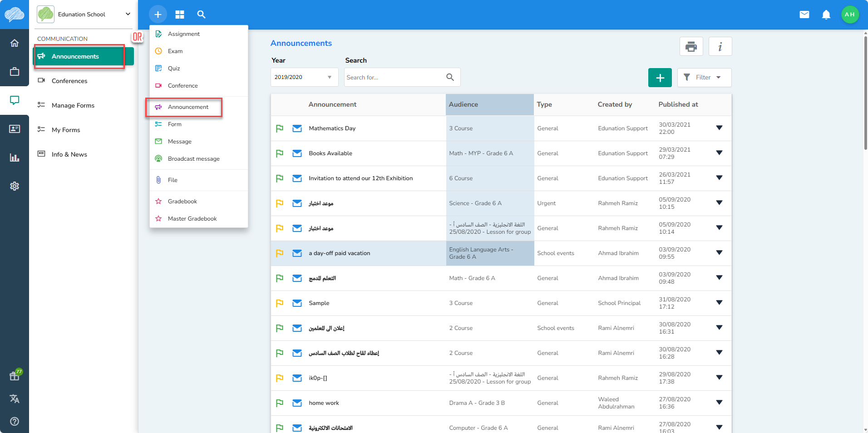The image size is (868, 433).
Task: Select Master Gradebook from create menu
Action: coord(198,219)
